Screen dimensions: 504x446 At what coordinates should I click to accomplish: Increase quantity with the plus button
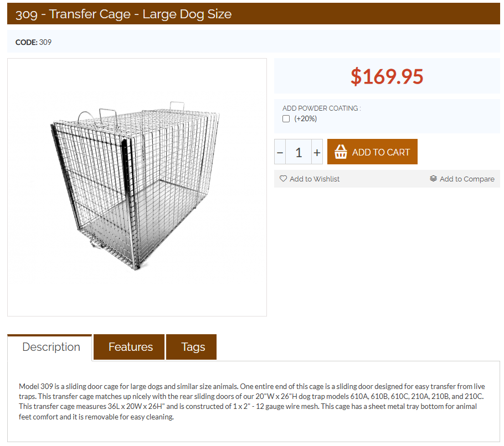point(317,152)
